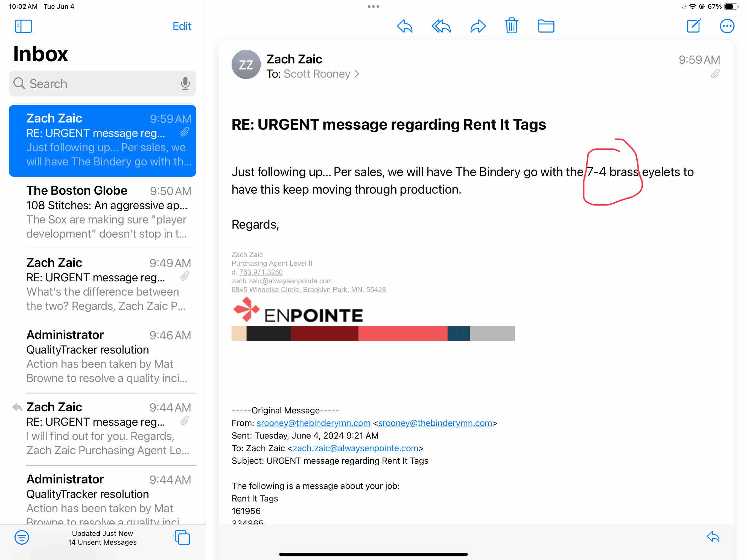
Task: Open the three-dot multitasking menu at top
Action: (x=373, y=6)
